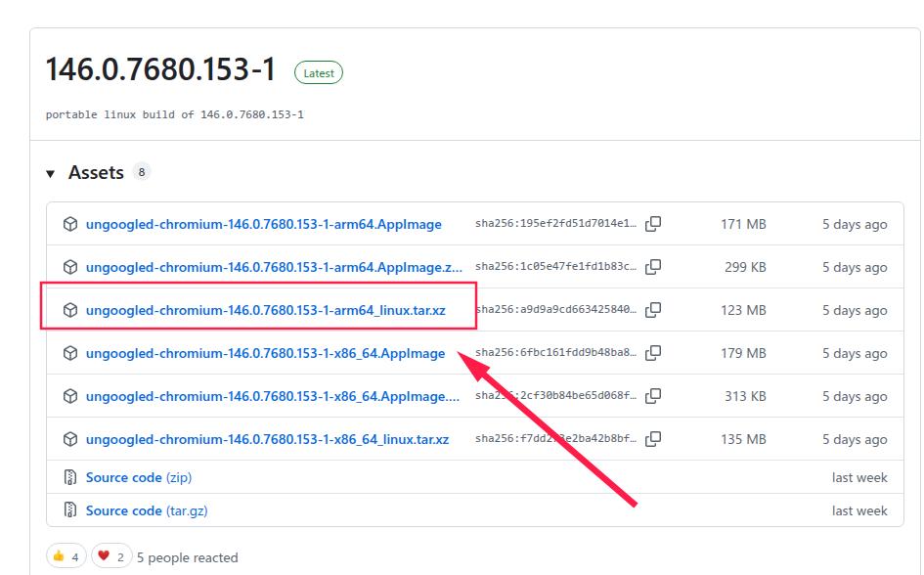
Task: Download ungoogled-chromium x86_64.AppImage
Action: [265, 353]
